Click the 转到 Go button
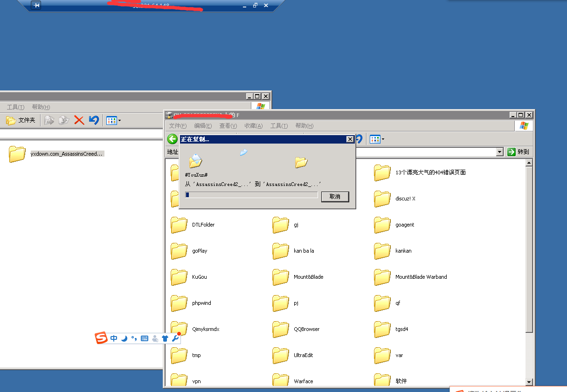Viewport: 567px width, 392px height. point(518,152)
